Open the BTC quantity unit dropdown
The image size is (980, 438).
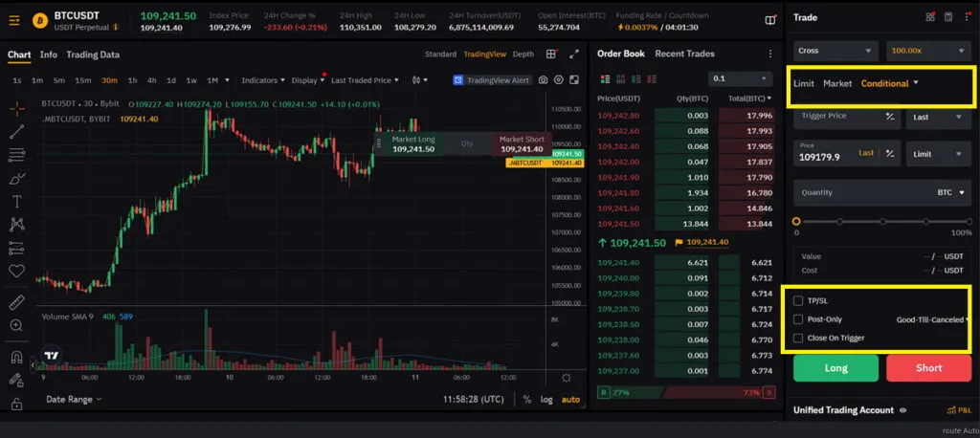tap(952, 192)
